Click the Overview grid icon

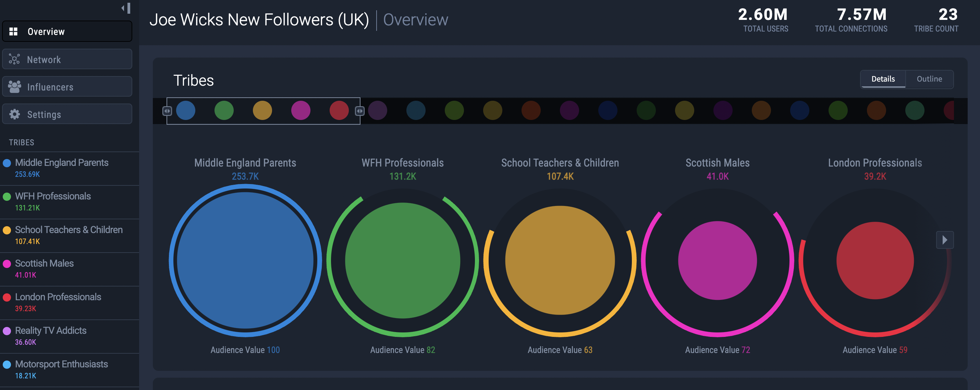pyautogui.click(x=13, y=32)
